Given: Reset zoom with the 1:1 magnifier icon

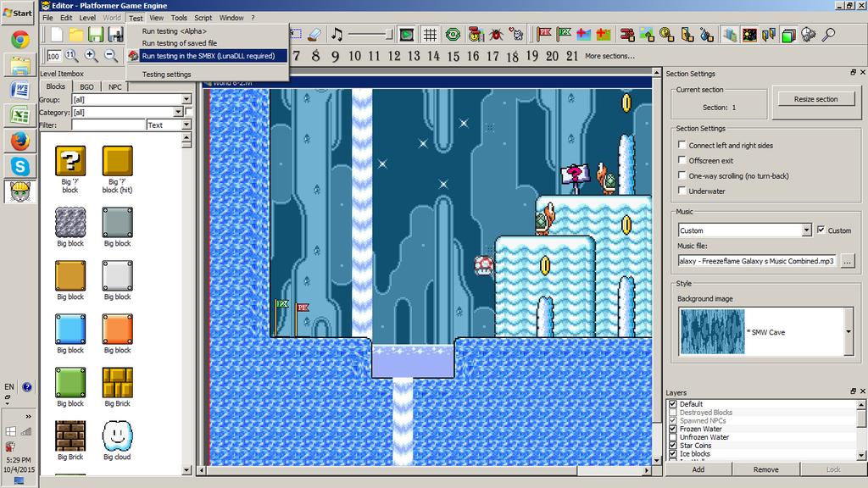Looking at the screenshot, I should point(71,55).
